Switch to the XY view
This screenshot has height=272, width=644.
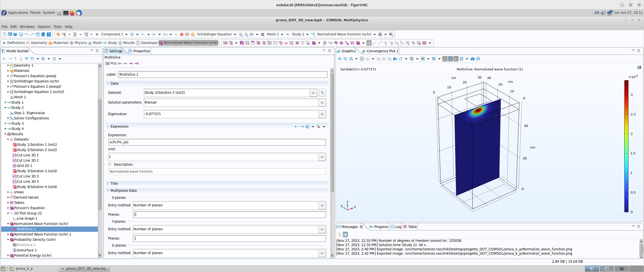click(x=379, y=59)
